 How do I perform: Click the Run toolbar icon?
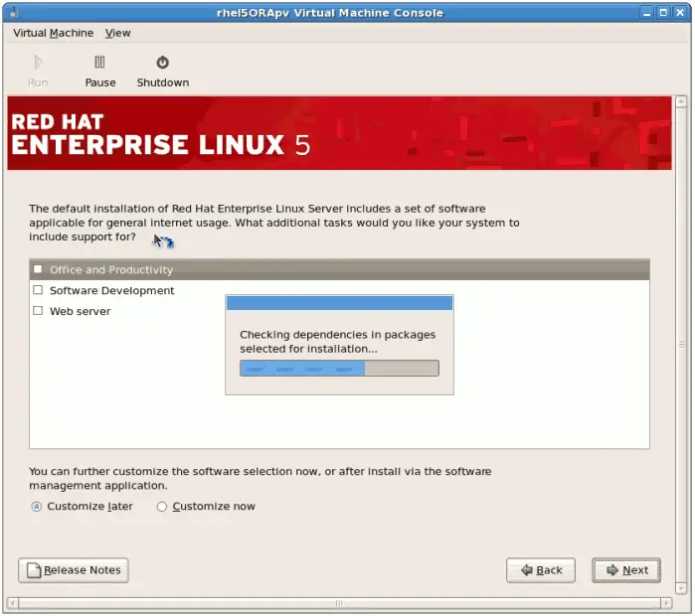pos(38,71)
